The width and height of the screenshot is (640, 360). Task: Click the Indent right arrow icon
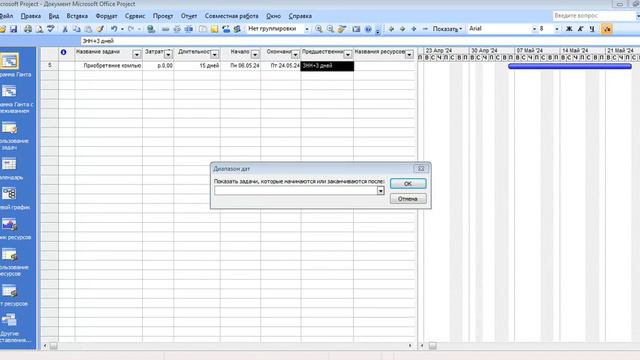coord(402,29)
